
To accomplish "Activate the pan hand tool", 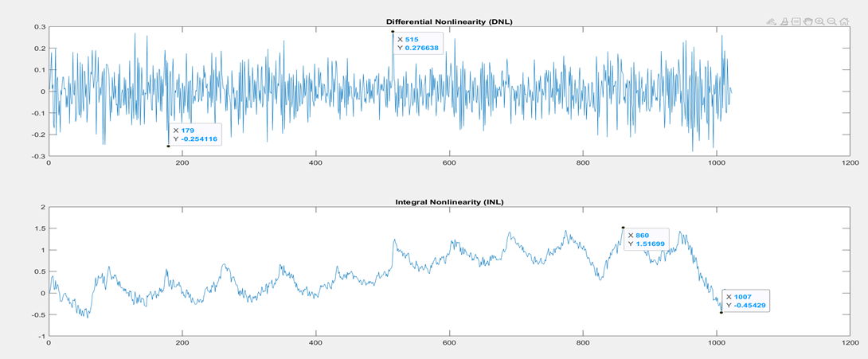I will coord(807,22).
